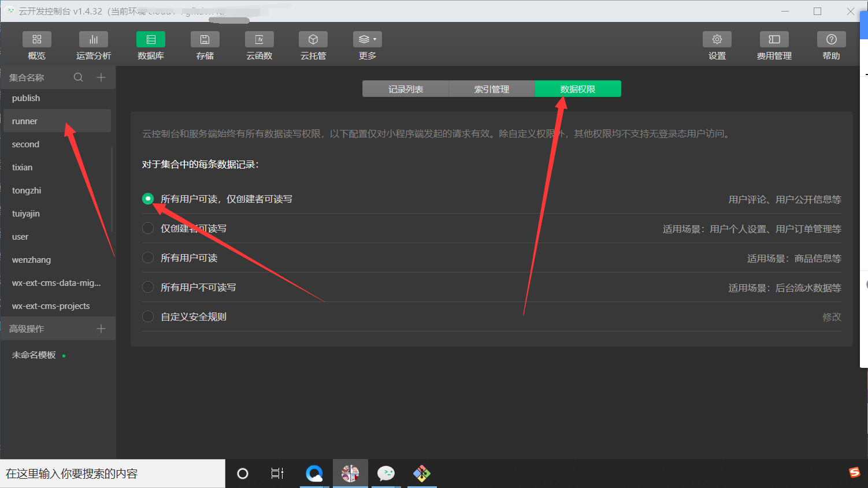Switch to the 记录列表 tab
Screen dimensions: 868x488
pyautogui.click(x=406, y=89)
